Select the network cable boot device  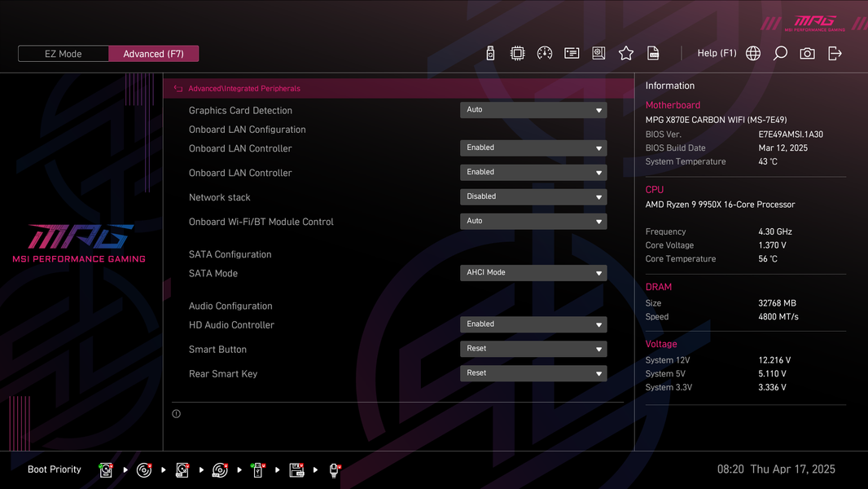tap(335, 469)
